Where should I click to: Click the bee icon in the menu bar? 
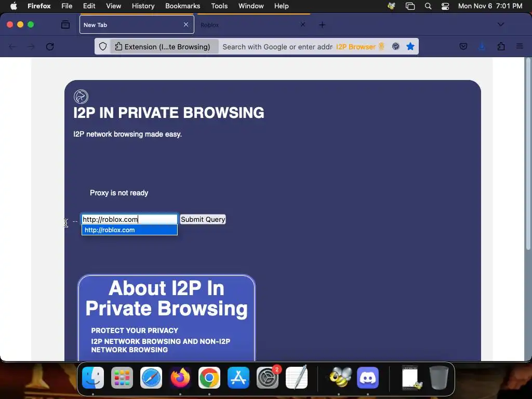(391, 6)
